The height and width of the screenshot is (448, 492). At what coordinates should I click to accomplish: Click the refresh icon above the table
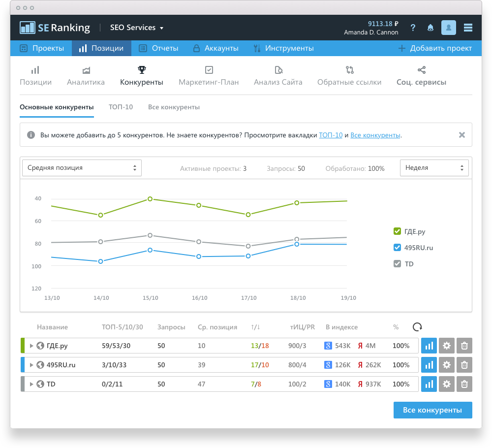(x=417, y=327)
